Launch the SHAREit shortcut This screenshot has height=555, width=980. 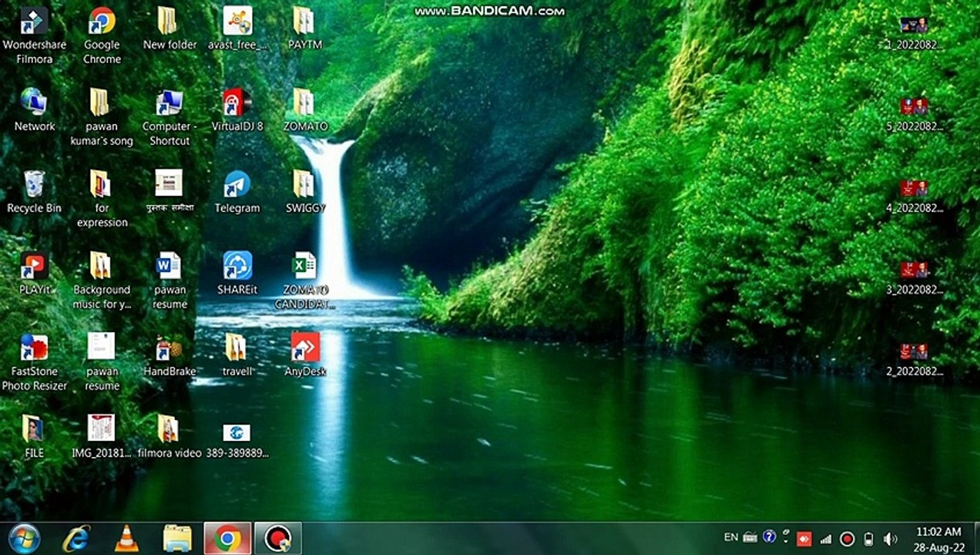point(237,273)
